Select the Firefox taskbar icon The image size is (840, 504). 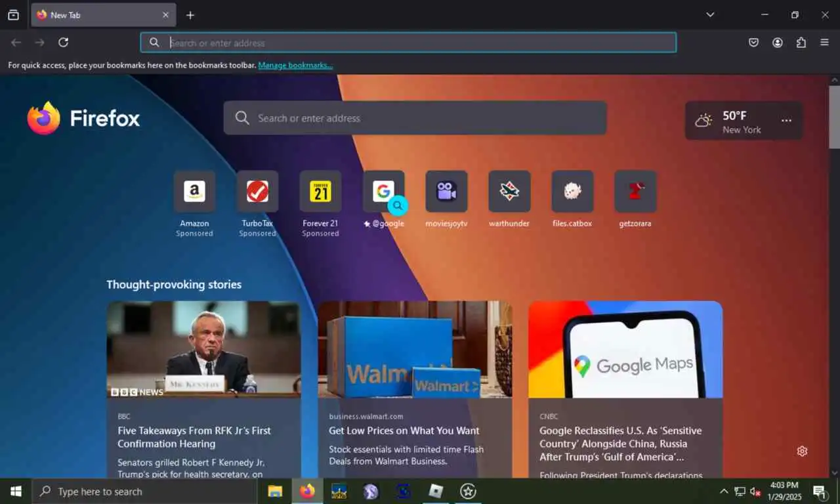(x=307, y=491)
